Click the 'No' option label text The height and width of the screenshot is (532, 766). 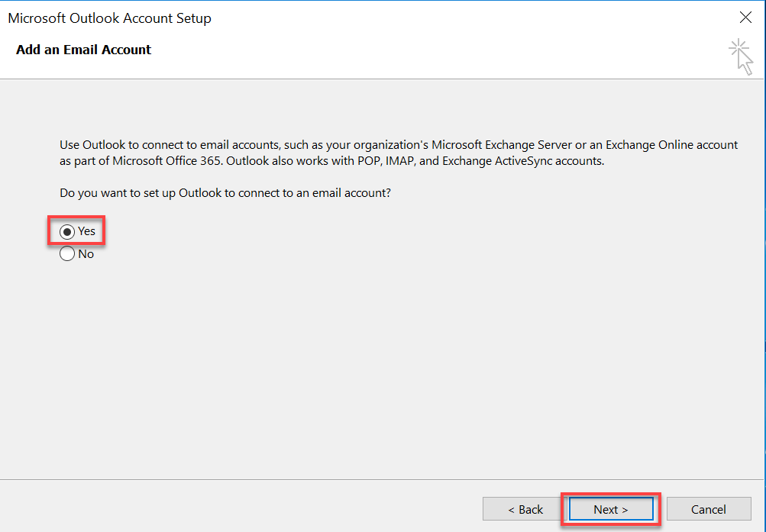86,254
